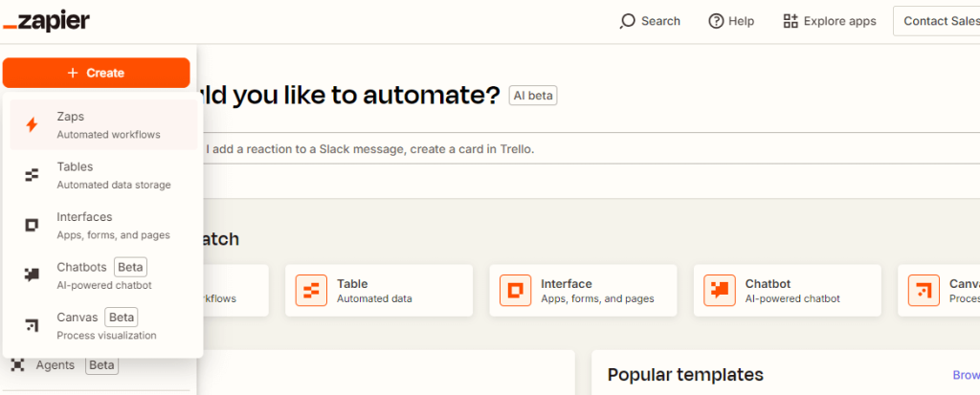Select Tables from the Create menu
This screenshot has height=395, width=980.
103,175
